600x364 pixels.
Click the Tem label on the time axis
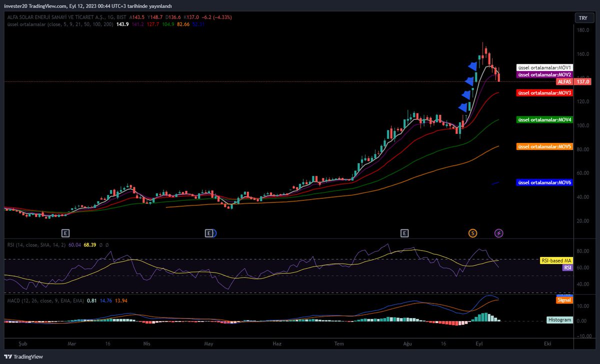pos(339,344)
